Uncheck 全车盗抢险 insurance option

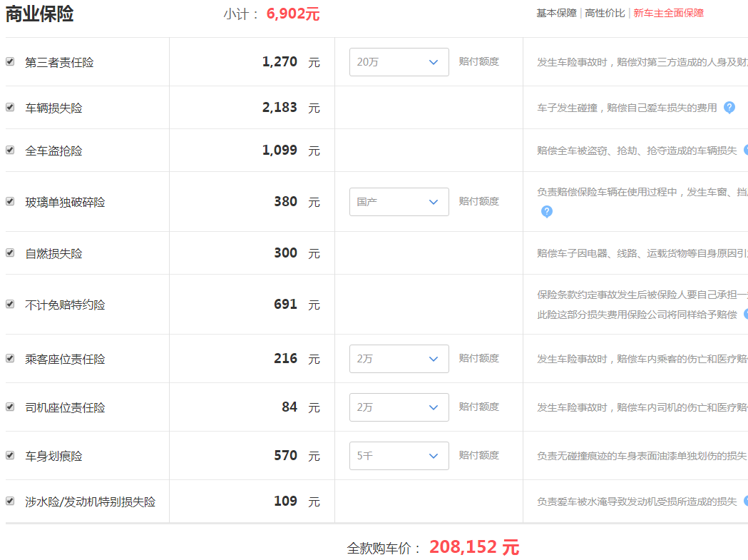[x=10, y=151]
